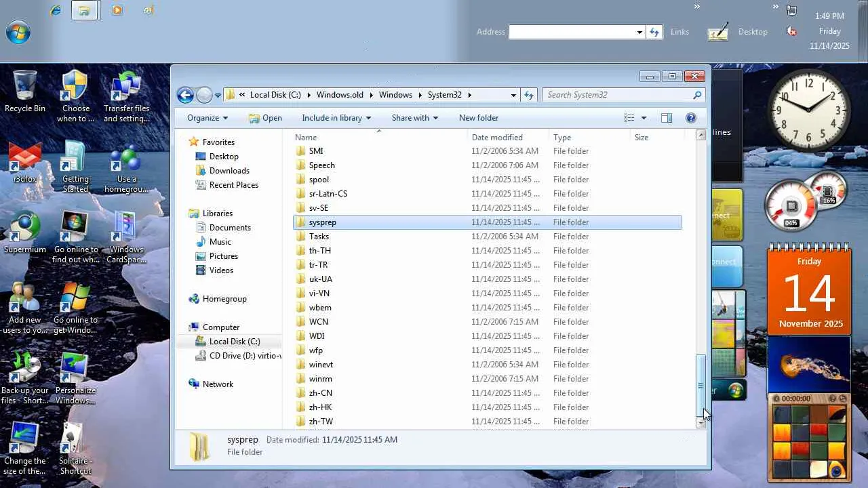This screenshot has height=488, width=868.
Task: Expand the arrow after System32 in breadcrumb
Action: (469, 95)
